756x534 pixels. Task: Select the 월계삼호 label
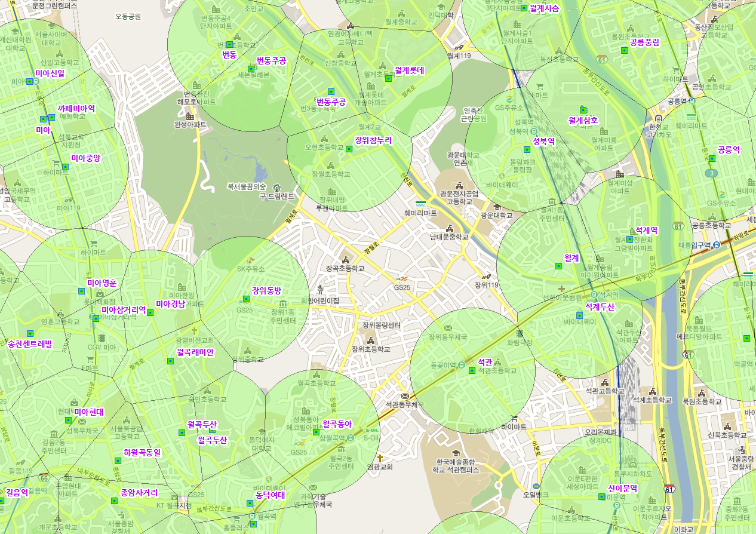coord(583,121)
